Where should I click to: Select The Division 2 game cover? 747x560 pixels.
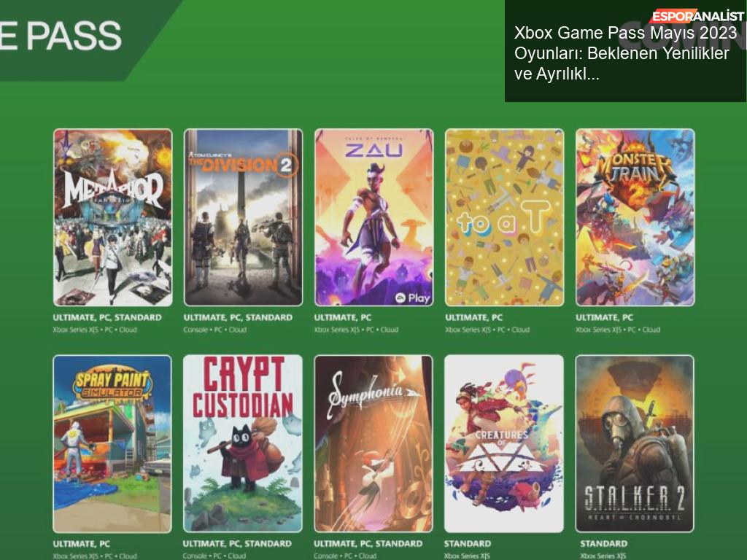coord(243,217)
